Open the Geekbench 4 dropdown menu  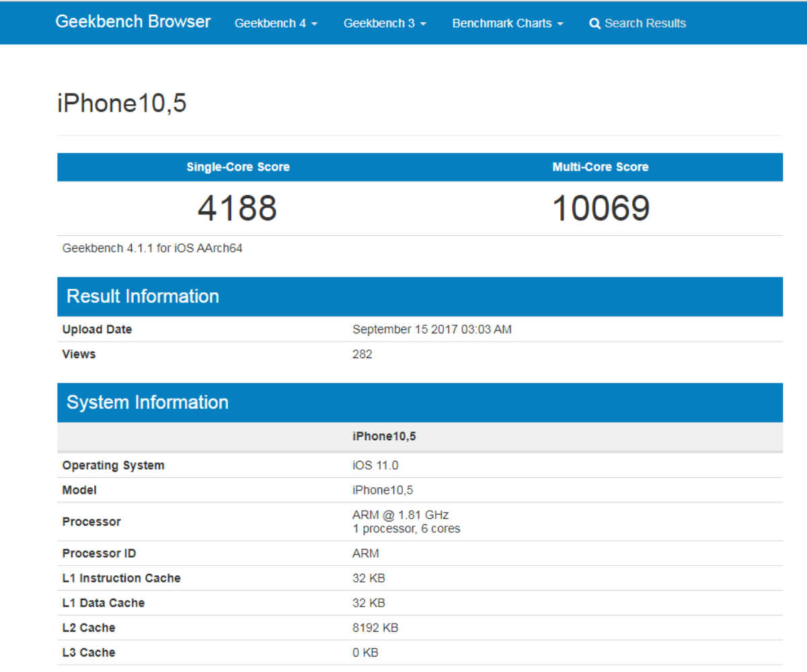(x=276, y=24)
